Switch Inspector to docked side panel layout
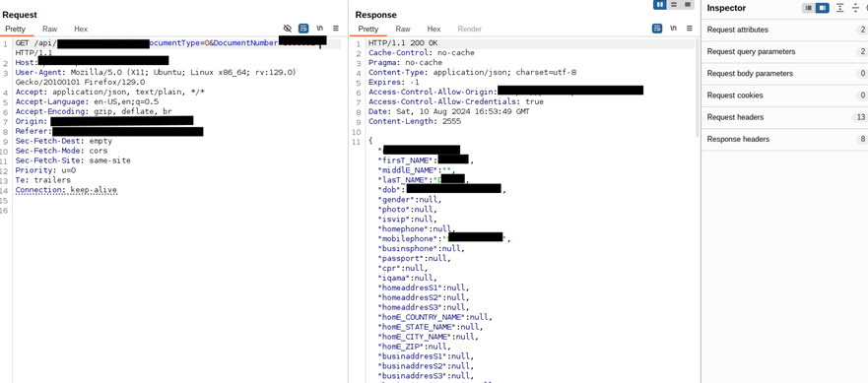Image resolution: width=868 pixels, height=383 pixels. tap(823, 8)
